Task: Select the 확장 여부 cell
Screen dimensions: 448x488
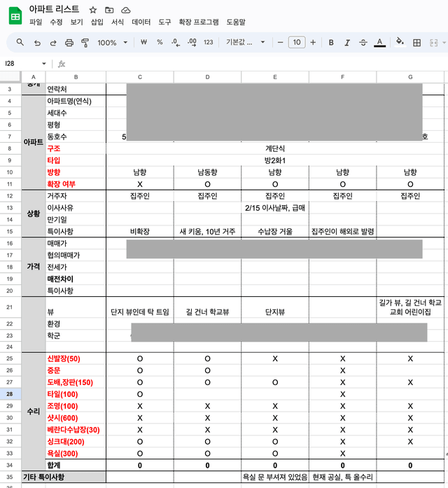Action: (x=76, y=184)
